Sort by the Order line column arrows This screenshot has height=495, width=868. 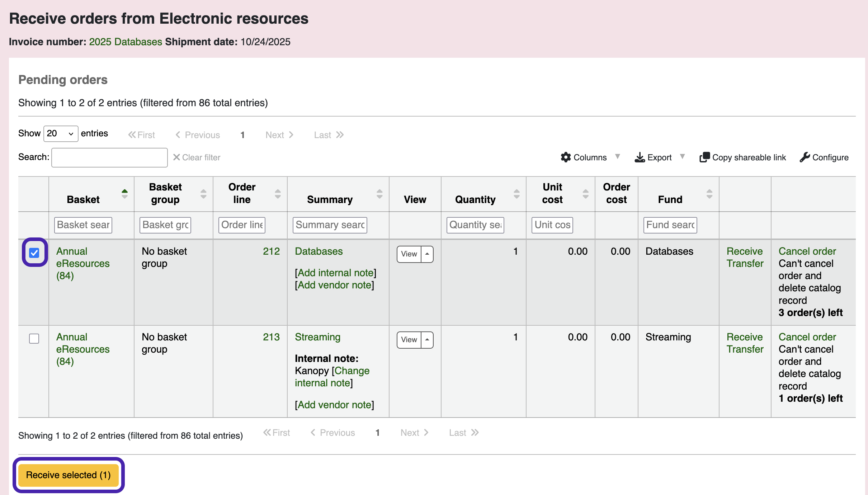(278, 194)
